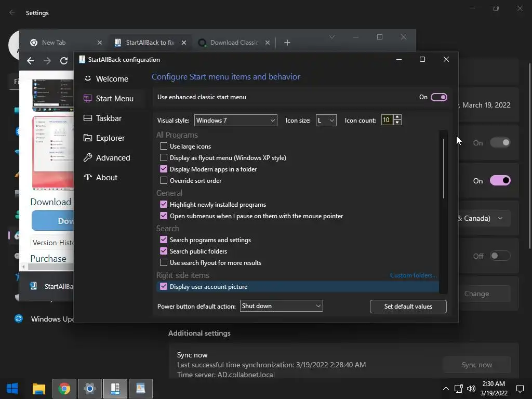
Task: Open the time zone dropdown ending Canada)
Action: (484, 218)
